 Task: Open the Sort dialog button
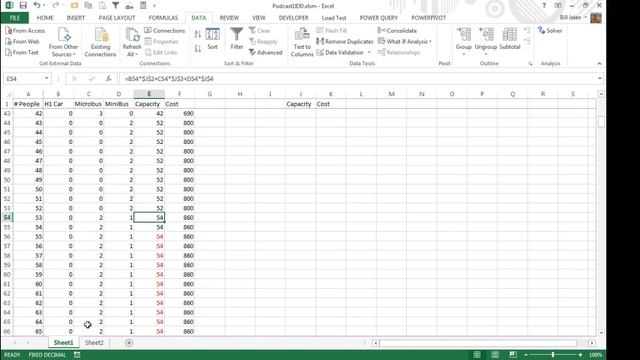click(x=213, y=39)
